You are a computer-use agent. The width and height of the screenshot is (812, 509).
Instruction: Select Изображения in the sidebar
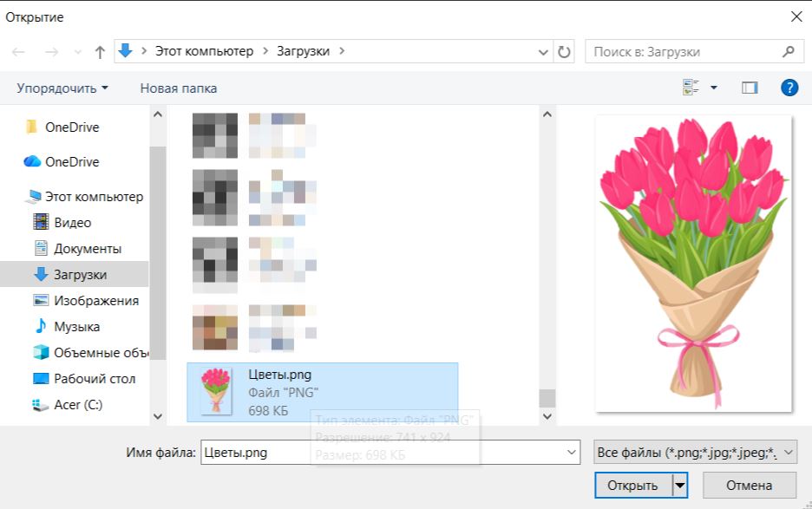coord(95,301)
